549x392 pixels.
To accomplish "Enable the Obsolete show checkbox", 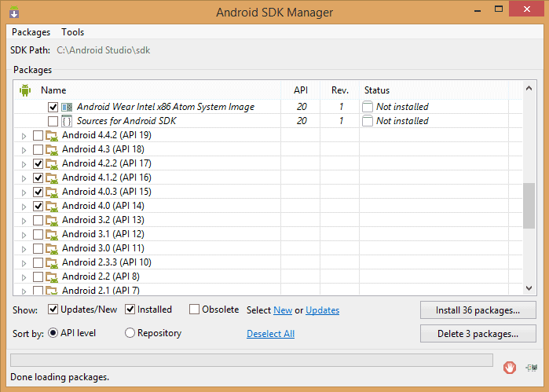I will tap(194, 310).
